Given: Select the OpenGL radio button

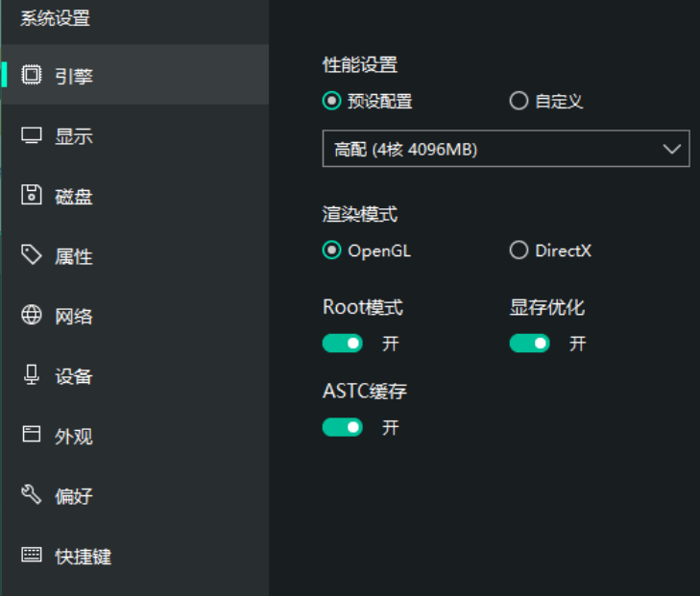Looking at the screenshot, I should click(x=332, y=250).
